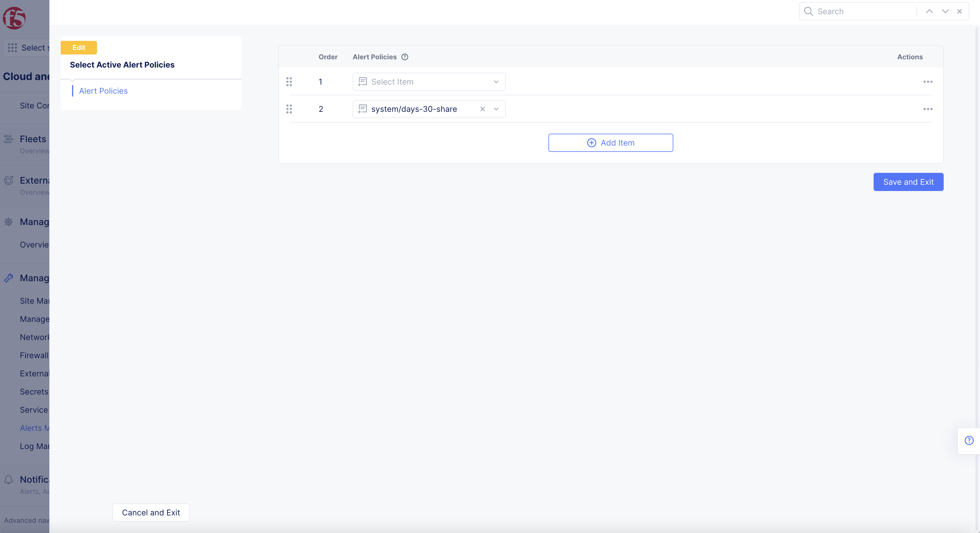
Task: Expand the Select Item dropdown in row 1
Action: (429, 82)
